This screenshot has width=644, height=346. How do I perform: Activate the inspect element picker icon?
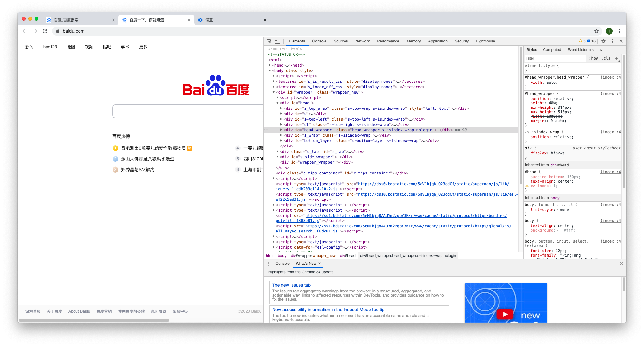pos(269,41)
